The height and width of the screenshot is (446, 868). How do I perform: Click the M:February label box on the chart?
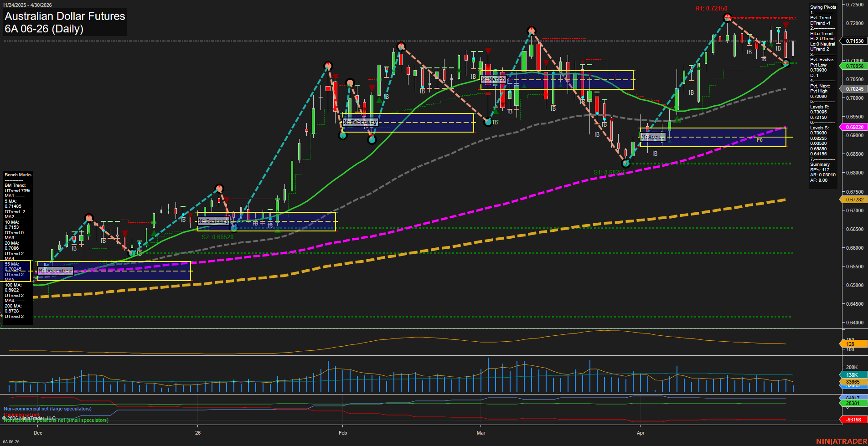point(361,122)
